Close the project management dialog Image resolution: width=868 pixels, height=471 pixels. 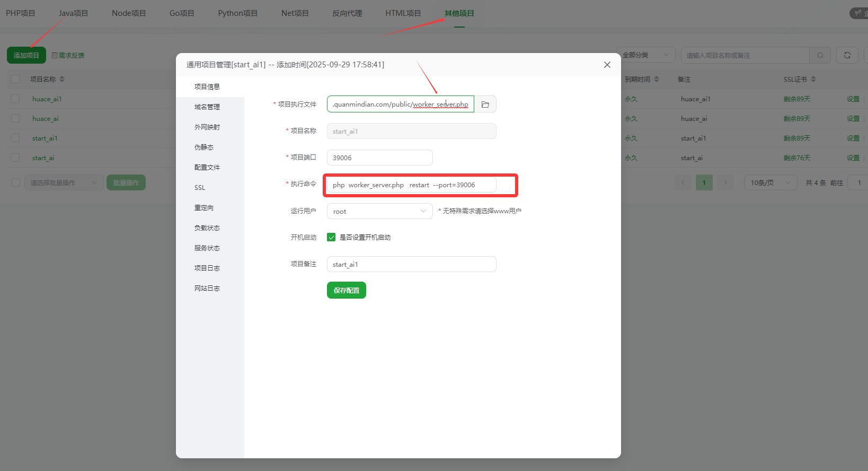click(607, 65)
